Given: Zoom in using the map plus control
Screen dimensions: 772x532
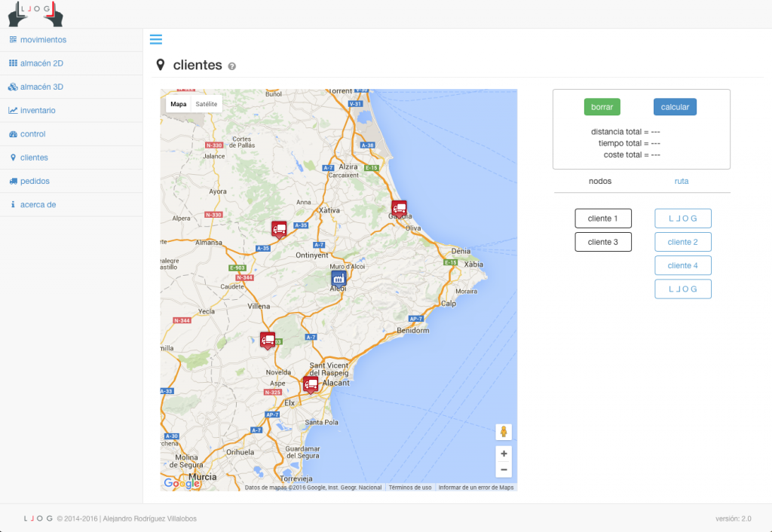Looking at the screenshot, I should click(x=503, y=454).
